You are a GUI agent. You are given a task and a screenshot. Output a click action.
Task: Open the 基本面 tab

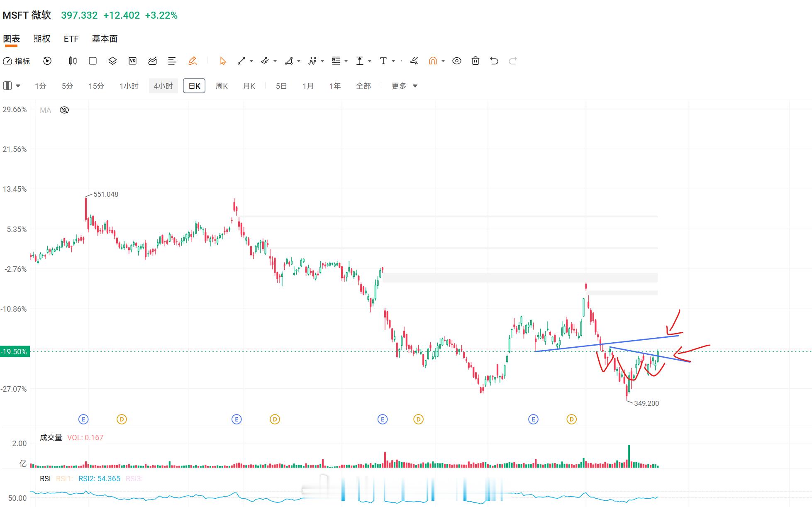[105, 39]
